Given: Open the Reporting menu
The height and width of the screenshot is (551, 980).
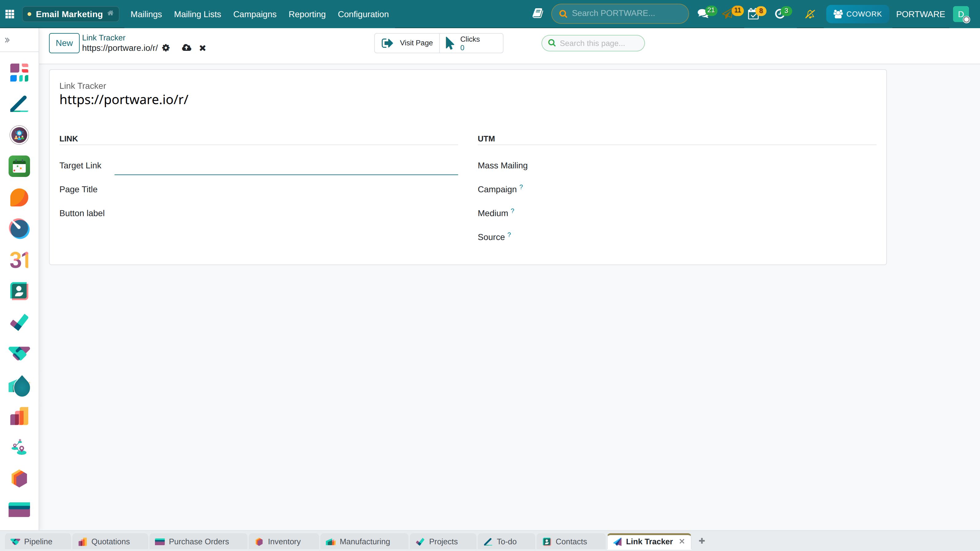Looking at the screenshot, I should point(307,14).
